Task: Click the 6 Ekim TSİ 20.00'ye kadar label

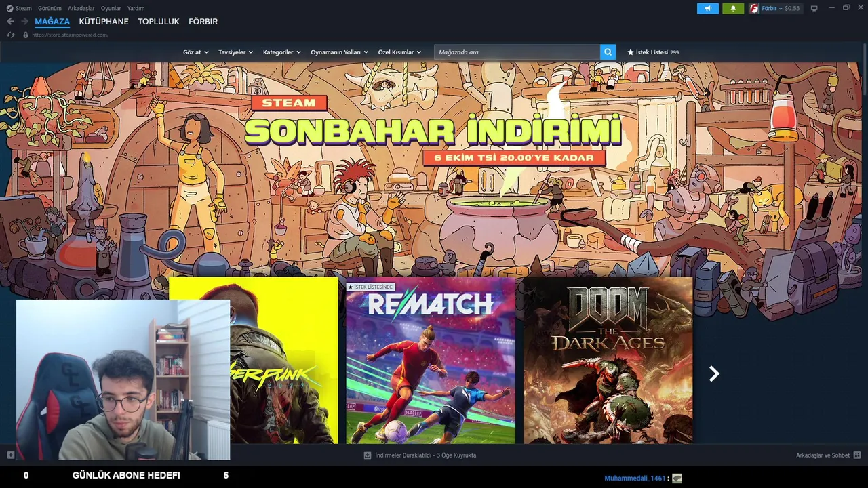Action: [514, 158]
